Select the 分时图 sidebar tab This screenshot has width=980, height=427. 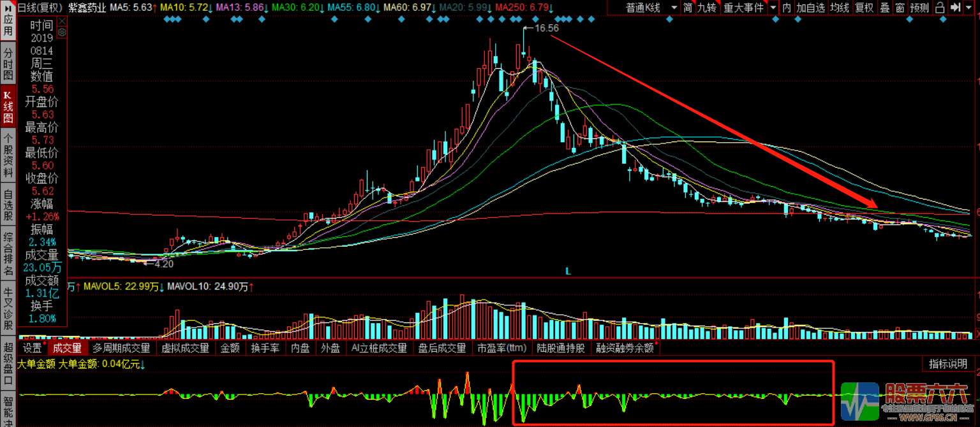coord(8,63)
